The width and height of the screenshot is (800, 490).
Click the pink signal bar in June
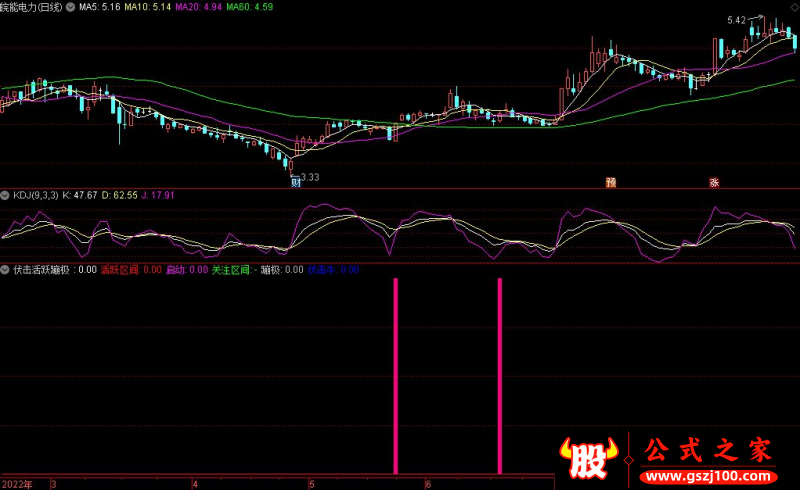[500, 376]
